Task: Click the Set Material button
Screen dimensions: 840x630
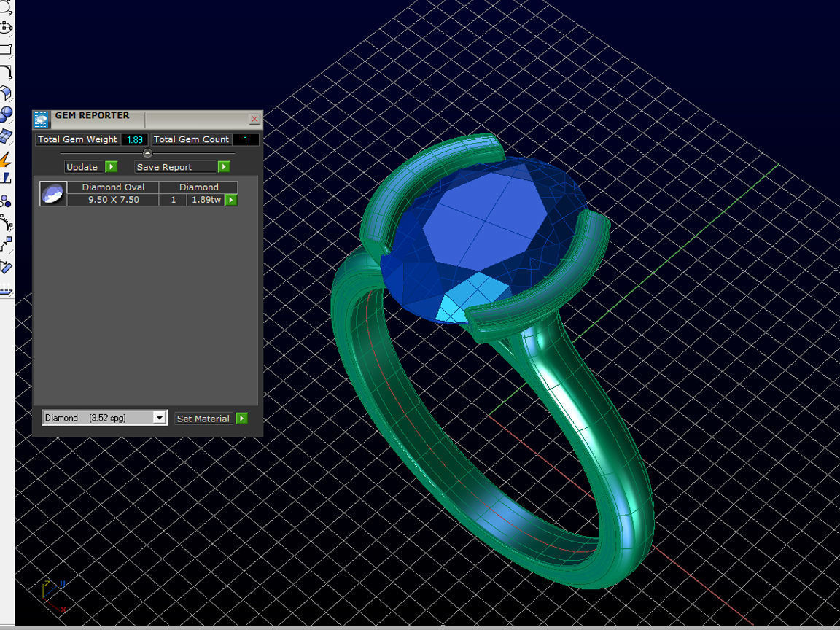Action: click(x=205, y=419)
